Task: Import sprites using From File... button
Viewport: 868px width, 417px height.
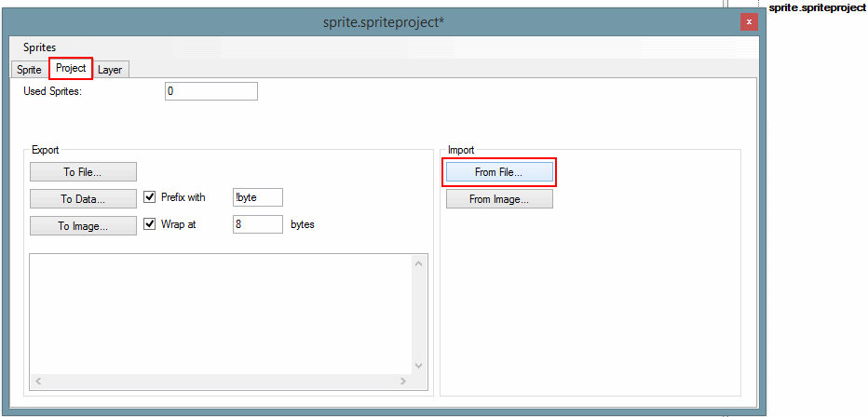Action: (499, 172)
